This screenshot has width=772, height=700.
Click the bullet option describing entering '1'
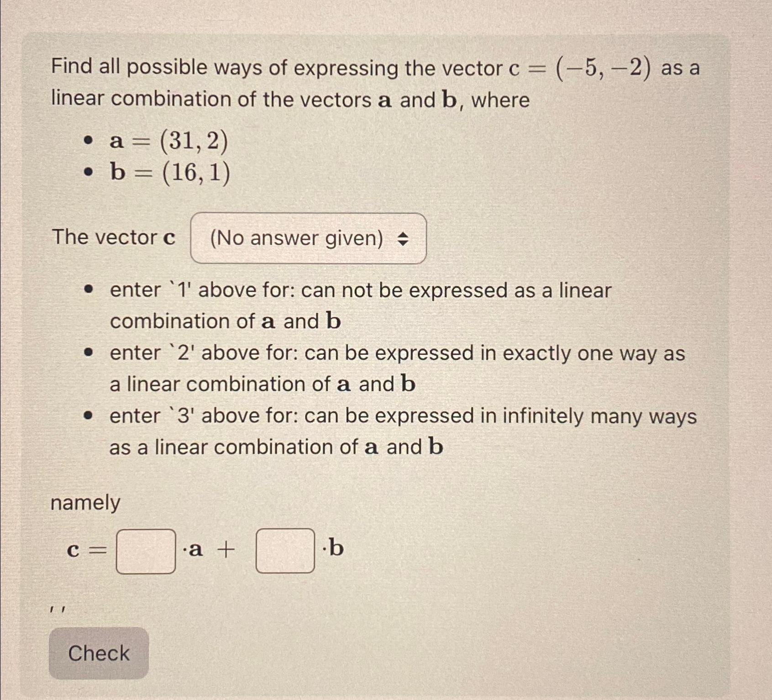(359, 304)
